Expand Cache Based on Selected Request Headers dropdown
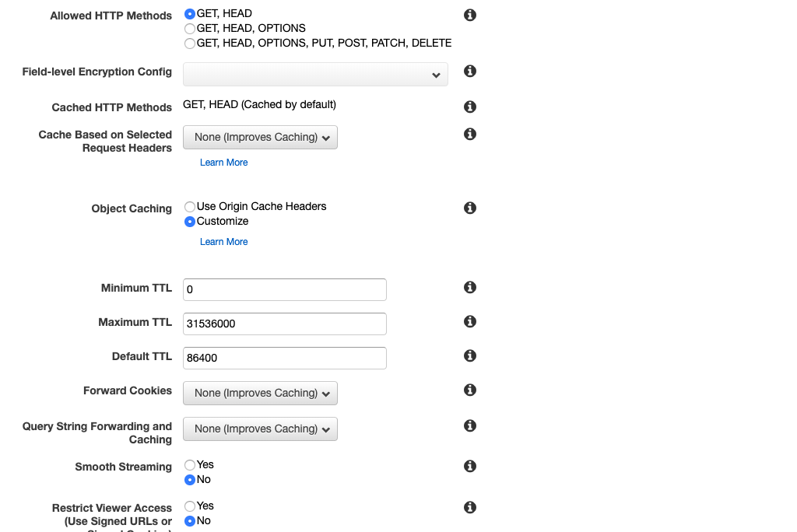This screenshot has height=532, width=797. coord(260,138)
